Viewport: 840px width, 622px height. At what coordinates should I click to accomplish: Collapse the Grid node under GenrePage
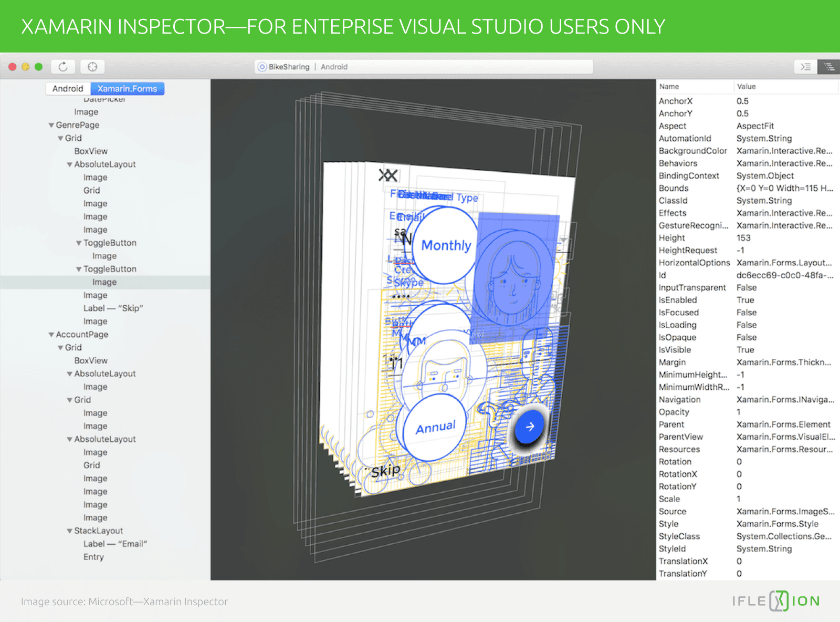click(60, 139)
